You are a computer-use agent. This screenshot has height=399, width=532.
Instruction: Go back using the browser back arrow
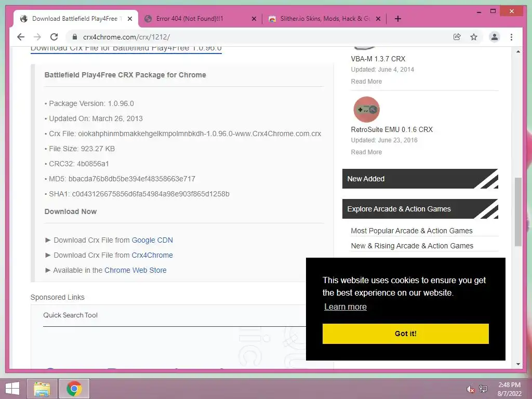click(x=21, y=37)
